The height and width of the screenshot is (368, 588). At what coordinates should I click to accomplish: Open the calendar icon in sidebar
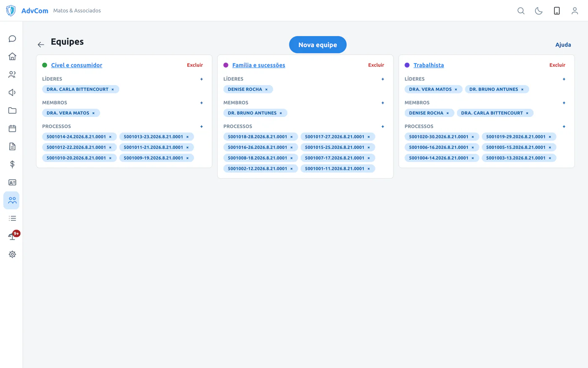12,129
